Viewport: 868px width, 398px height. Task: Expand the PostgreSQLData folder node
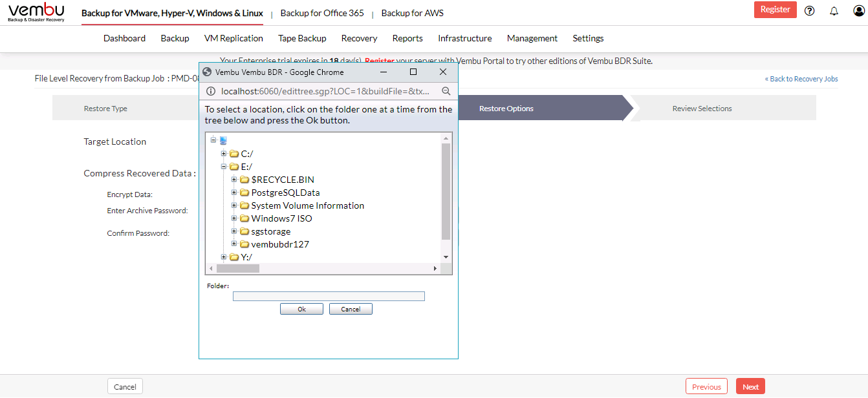point(235,193)
